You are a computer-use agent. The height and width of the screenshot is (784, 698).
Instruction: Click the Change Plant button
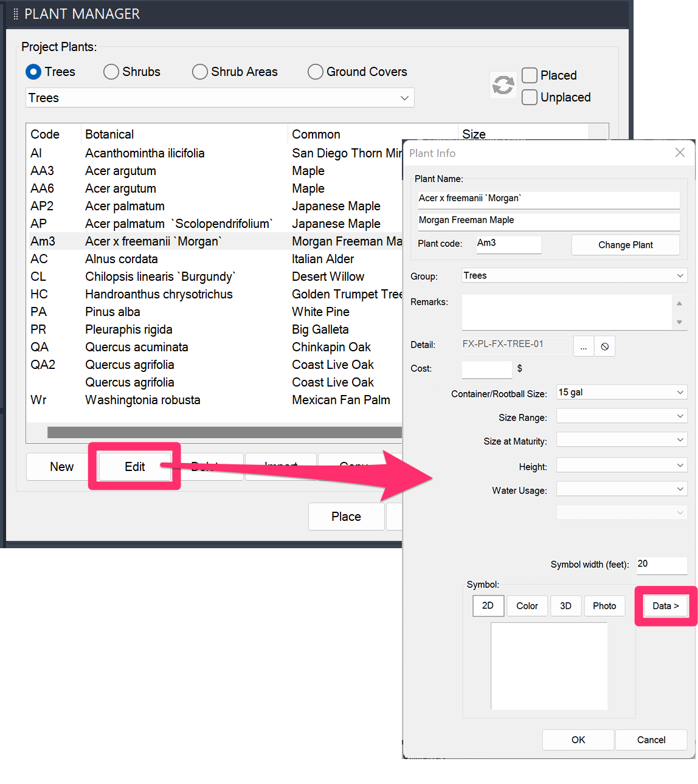[625, 244]
